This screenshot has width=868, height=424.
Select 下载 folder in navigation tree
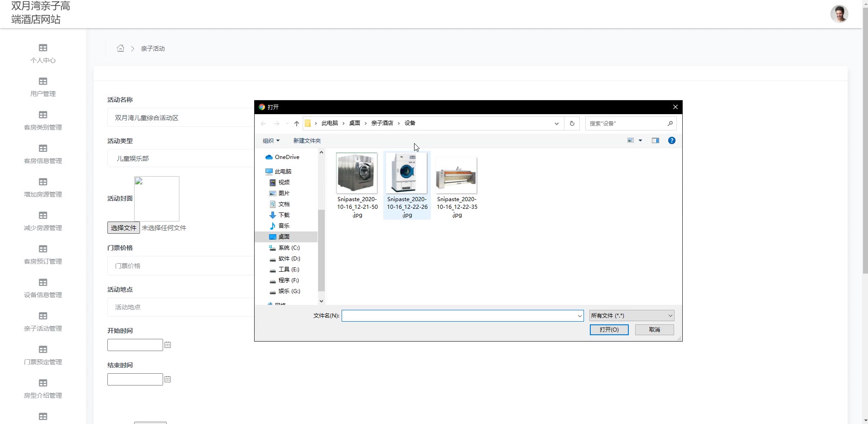[284, 215]
